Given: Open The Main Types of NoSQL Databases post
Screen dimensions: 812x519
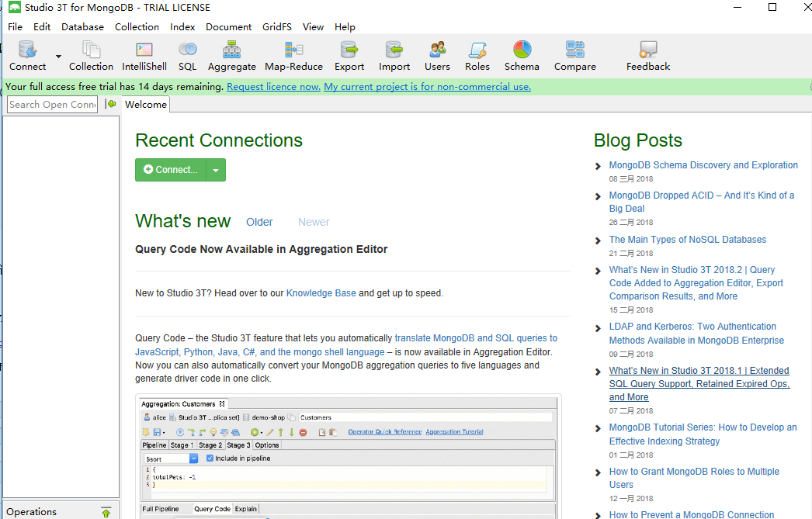Looking at the screenshot, I should tap(688, 240).
